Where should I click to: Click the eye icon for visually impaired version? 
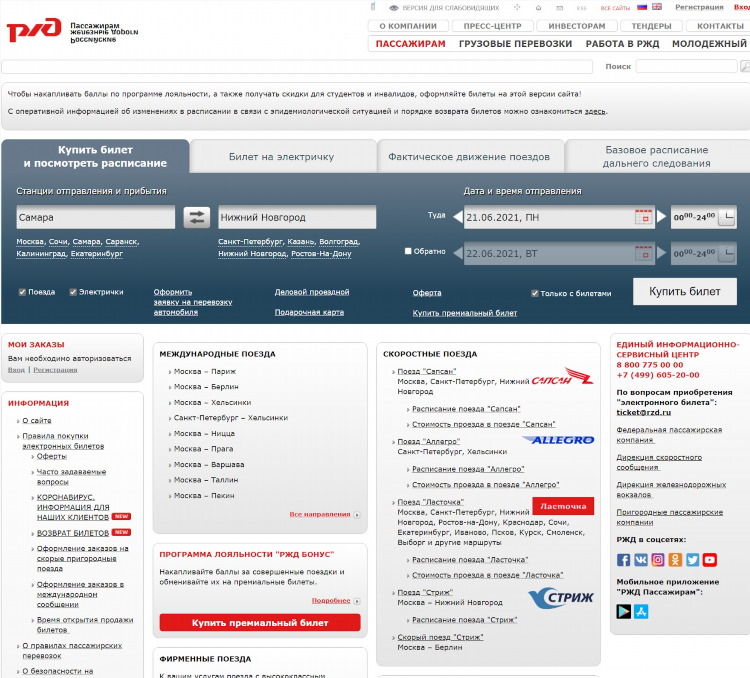394,8
